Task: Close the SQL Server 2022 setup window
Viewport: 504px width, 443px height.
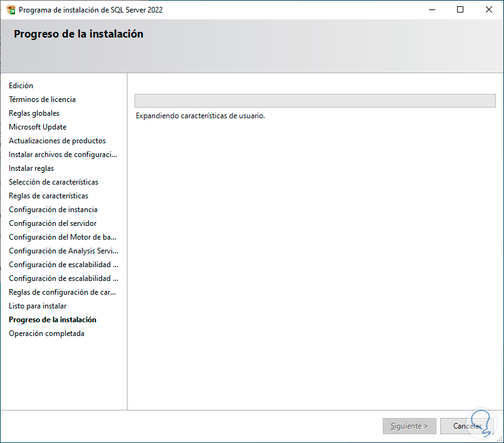Action: tap(488, 9)
